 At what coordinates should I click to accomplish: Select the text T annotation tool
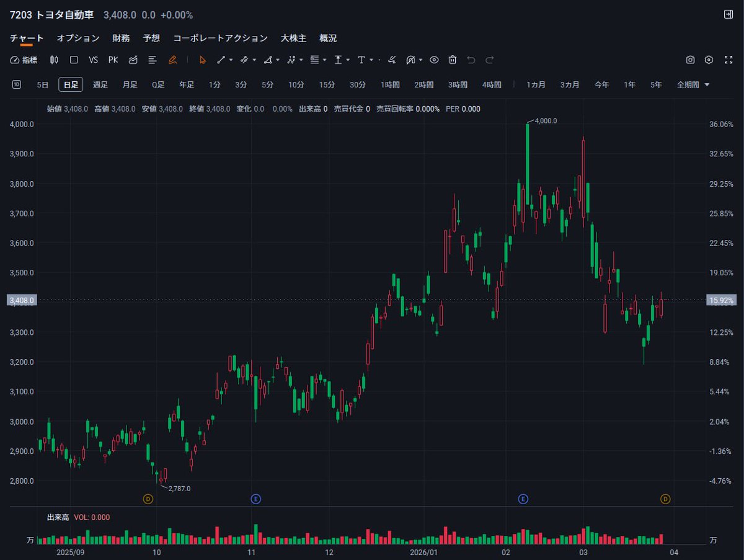(x=361, y=60)
